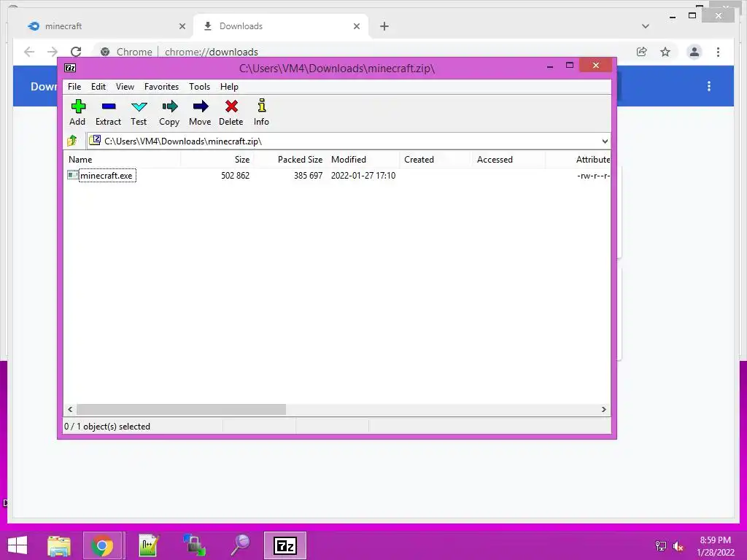Click the red Delete icon
747x560 pixels.
click(x=231, y=112)
